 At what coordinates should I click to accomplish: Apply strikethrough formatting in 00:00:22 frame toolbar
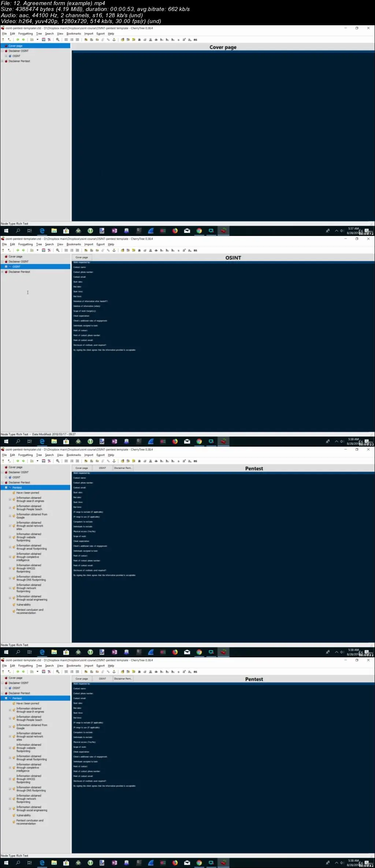156,250
